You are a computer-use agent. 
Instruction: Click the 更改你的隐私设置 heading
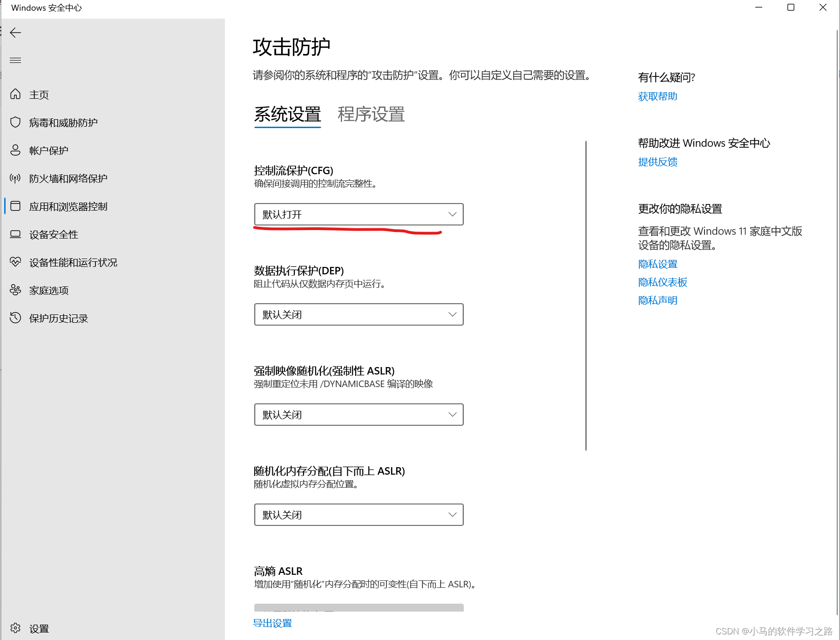click(680, 209)
